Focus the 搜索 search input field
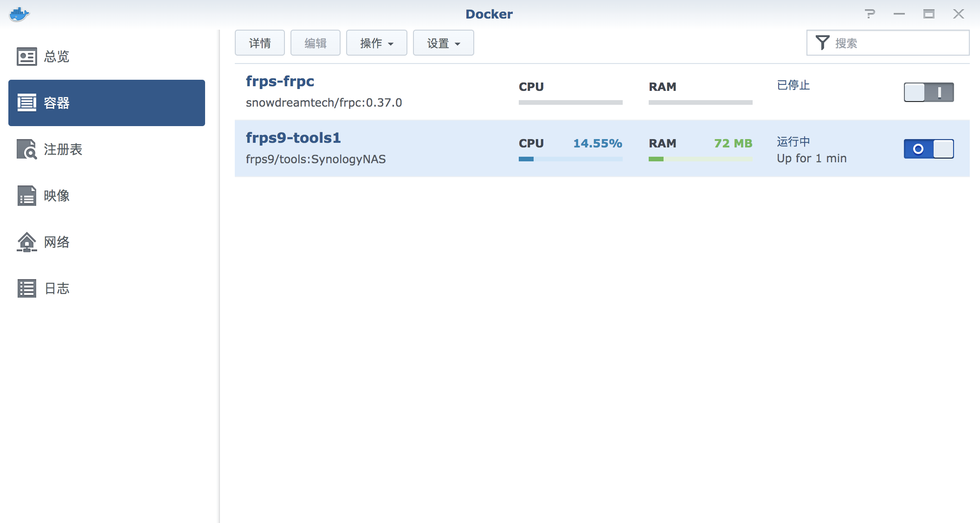 pos(888,43)
